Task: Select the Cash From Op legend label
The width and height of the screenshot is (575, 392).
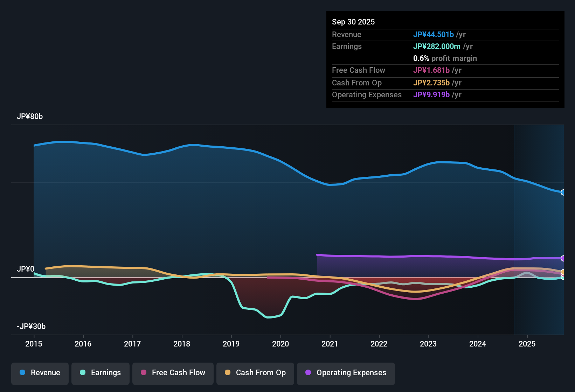Action: pyautogui.click(x=261, y=373)
